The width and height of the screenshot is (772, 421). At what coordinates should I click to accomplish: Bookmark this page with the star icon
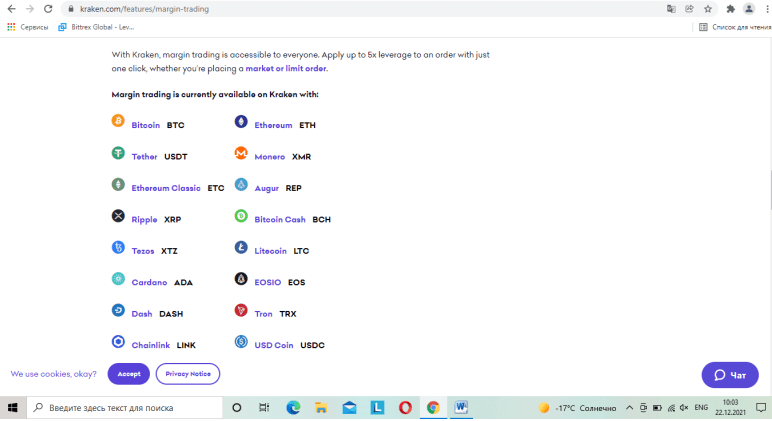[707, 9]
